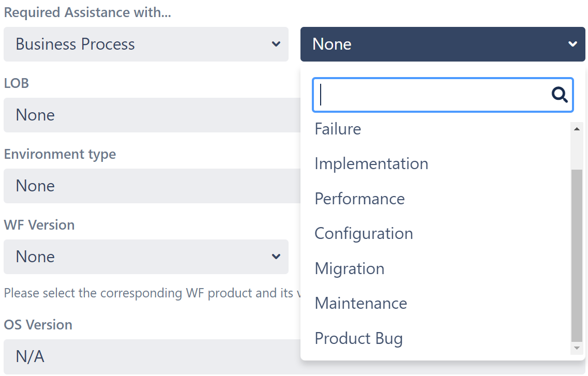Click the WF Version chevron arrow
Image resolution: width=588 pixels, height=376 pixels.
(x=276, y=257)
